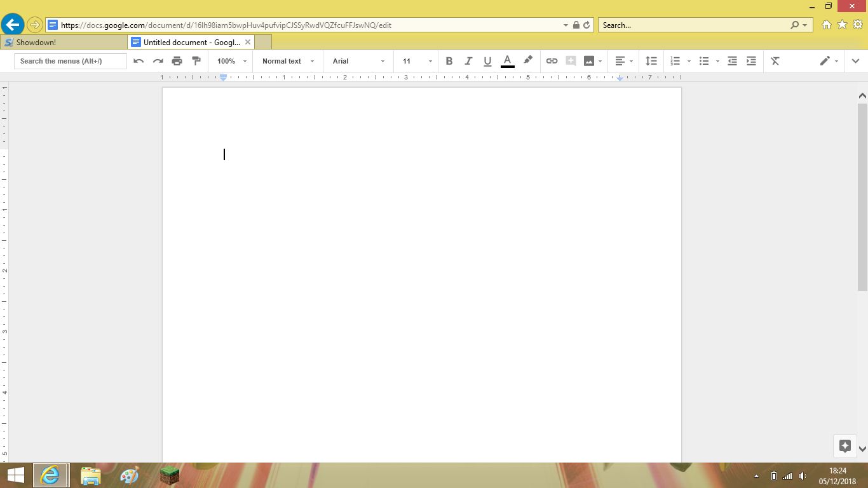Launch Minecraft from the taskbar
This screenshot has height=488, width=868.
(x=170, y=475)
